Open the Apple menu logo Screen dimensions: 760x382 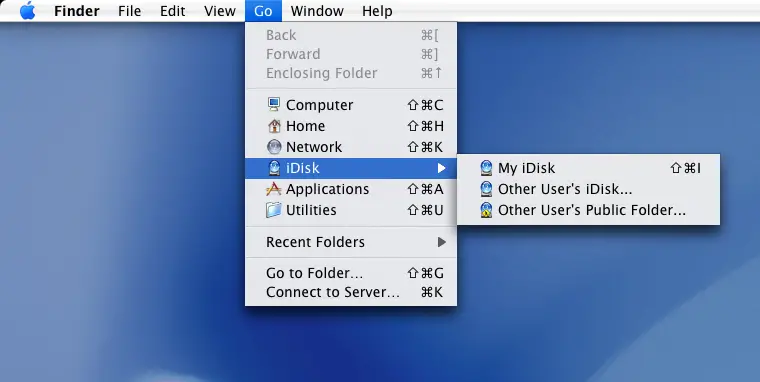point(28,11)
